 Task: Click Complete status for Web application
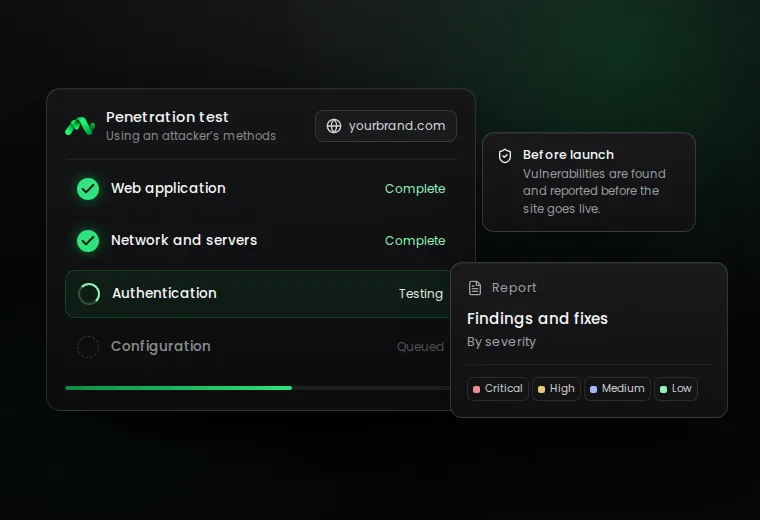point(415,189)
